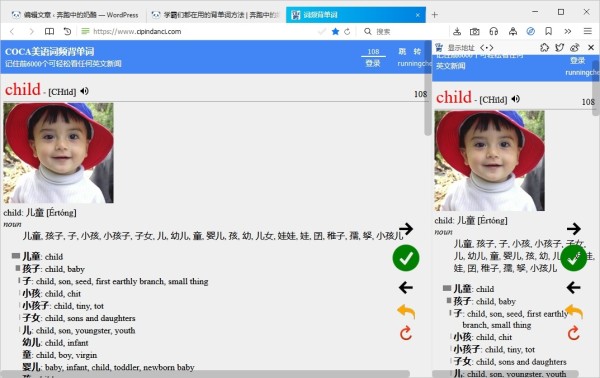Click the red word child heading main page

pyautogui.click(x=23, y=90)
